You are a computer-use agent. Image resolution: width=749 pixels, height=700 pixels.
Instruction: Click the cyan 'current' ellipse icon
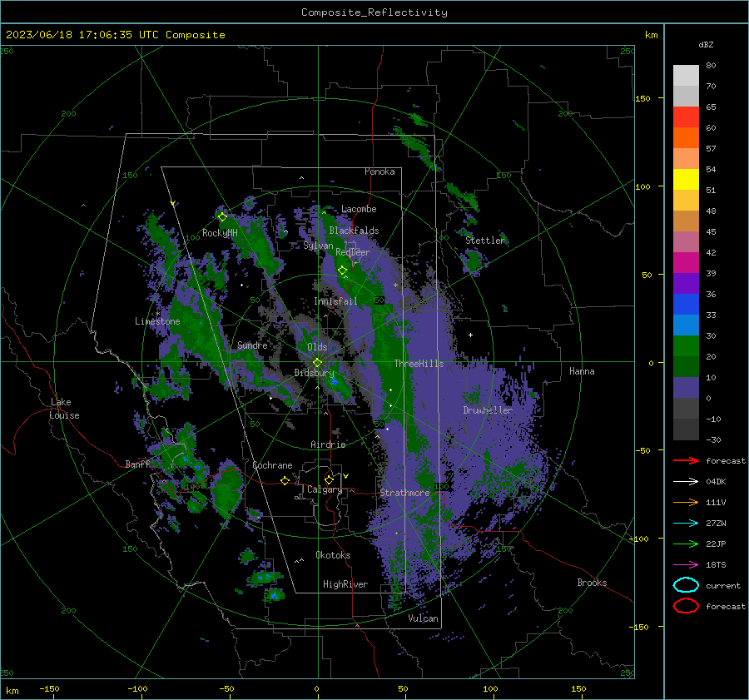(x=686, y=585)
